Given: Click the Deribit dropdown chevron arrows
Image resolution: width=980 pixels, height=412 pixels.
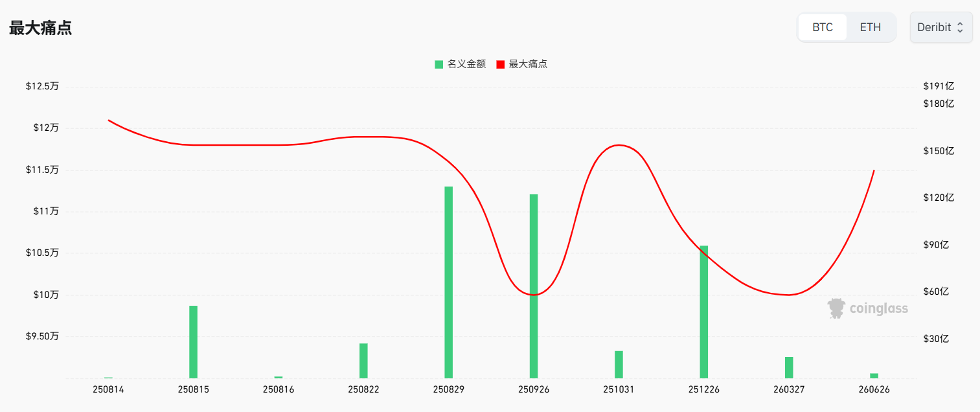Looking at the screenshot, I should coord(960,27).
